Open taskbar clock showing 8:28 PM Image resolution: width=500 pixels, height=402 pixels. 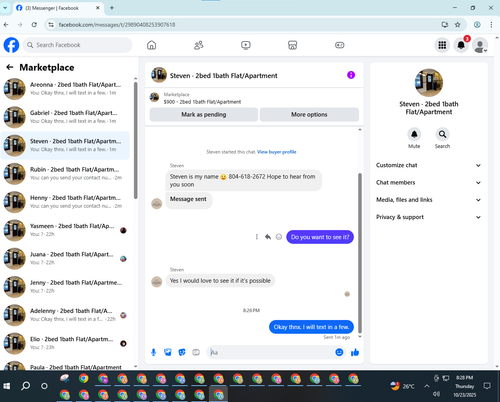[x=465, y=386]
